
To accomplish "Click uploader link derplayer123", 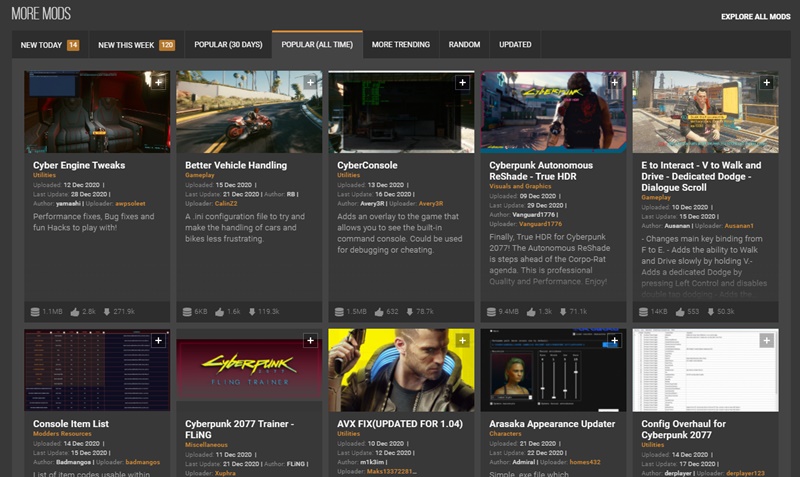I will pos(745,473).
